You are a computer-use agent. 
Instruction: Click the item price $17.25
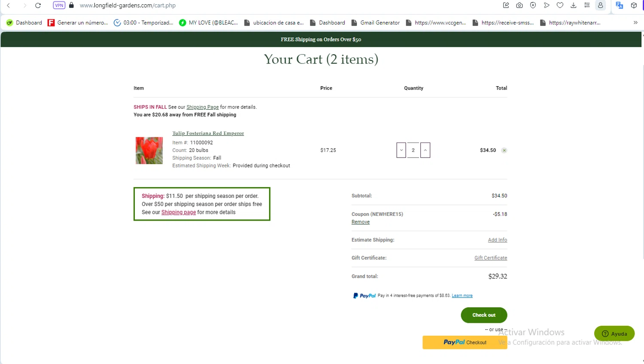pos(328,150)
